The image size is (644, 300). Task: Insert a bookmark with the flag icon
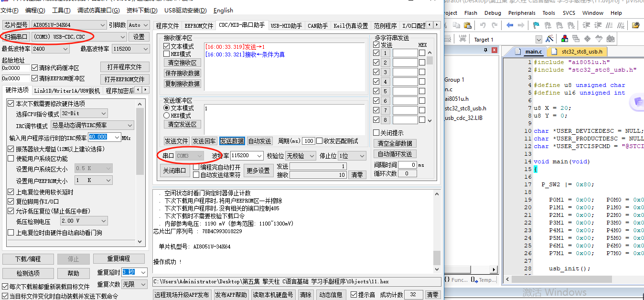point(537,25)
